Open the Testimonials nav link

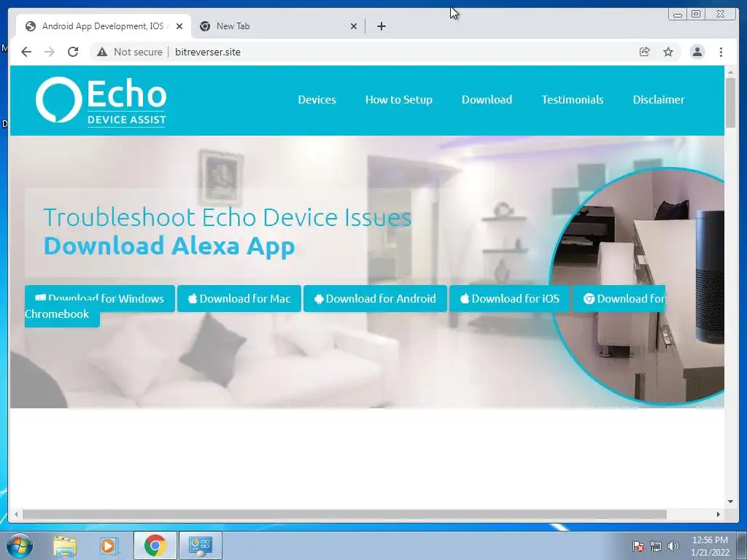coord(572,99)
